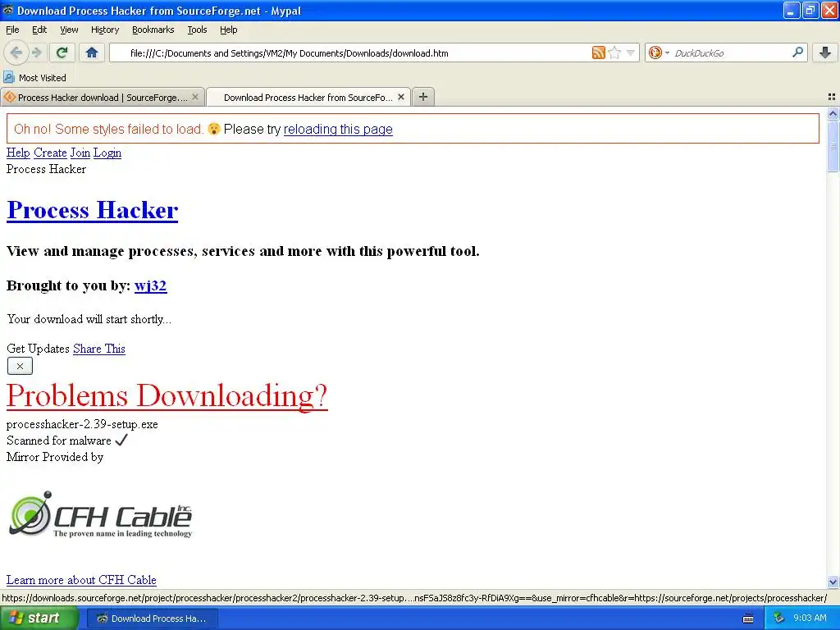Open the Bookmarks menu

pyautogui.click(x=153, y=30)
